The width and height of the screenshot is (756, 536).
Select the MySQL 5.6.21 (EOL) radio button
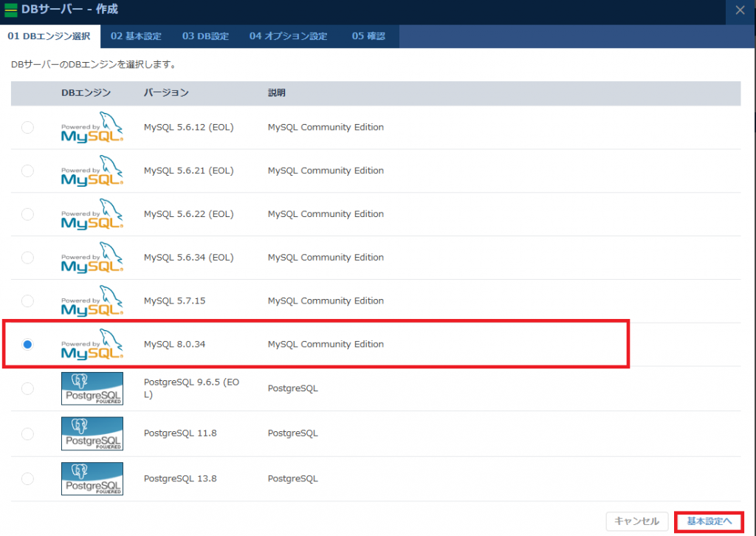tap(27, 171)
